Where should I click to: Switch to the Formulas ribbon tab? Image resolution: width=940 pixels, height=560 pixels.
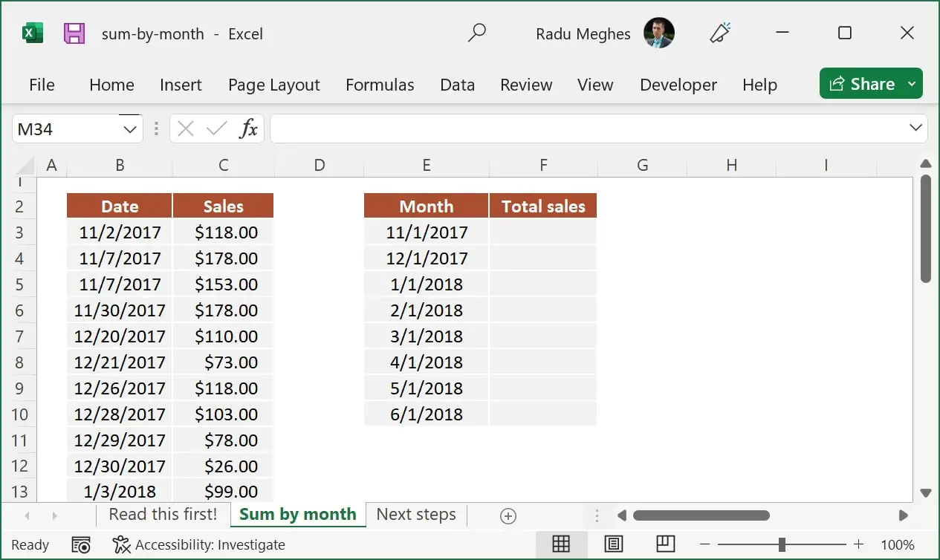pyautogui.click(x=380, y=85)
